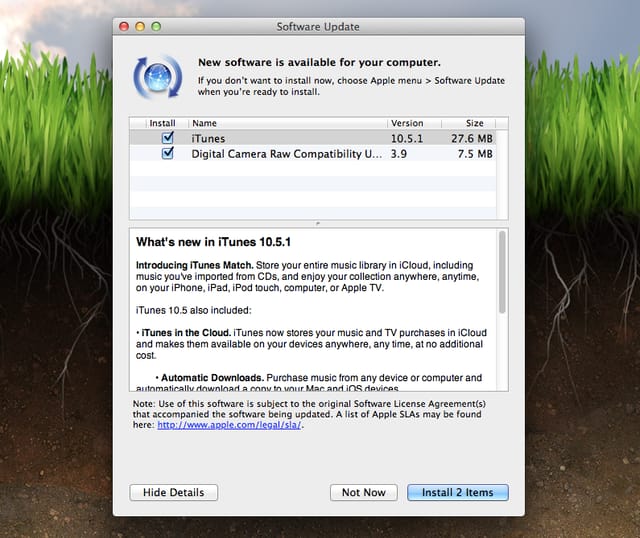Image resolution: width=640 pixels, height=538 pixels.
Task: Click the "iTunes in the Cloud." text
Action: click(x=186, y=333)
